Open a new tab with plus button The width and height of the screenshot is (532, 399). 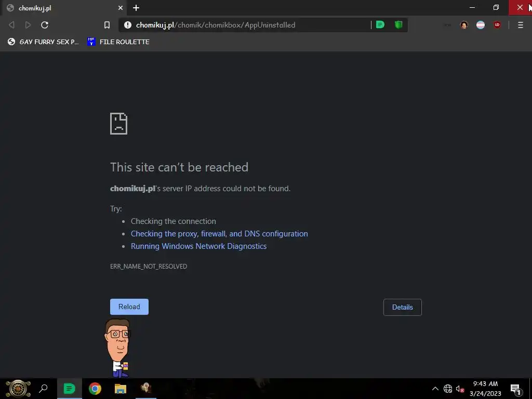click(136, 8)
